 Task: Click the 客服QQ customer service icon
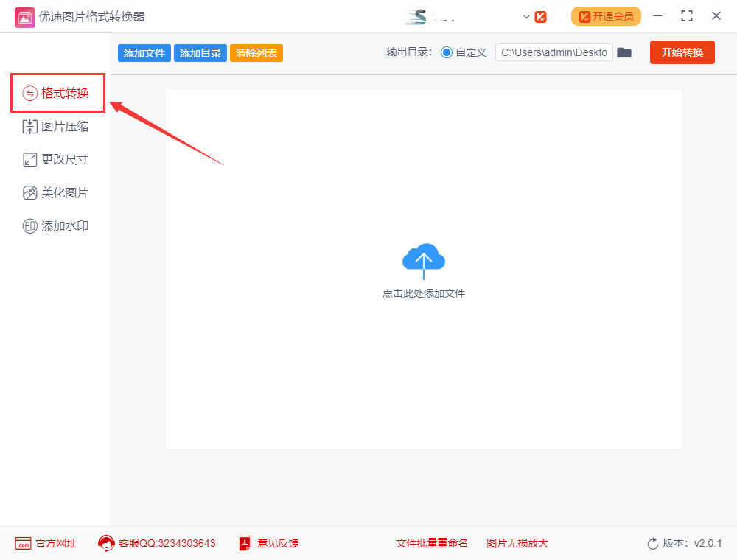[x=106, y=544]
